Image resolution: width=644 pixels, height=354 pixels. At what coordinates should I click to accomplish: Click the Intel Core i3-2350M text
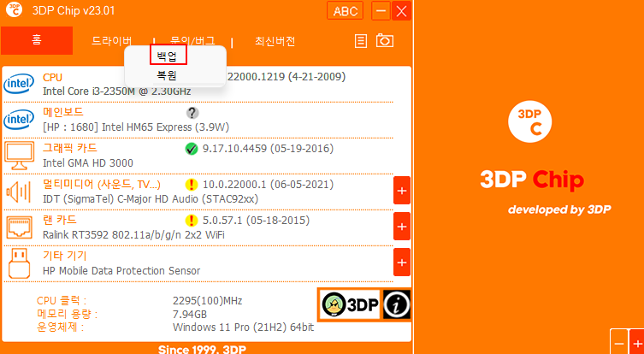coord(116,91)
